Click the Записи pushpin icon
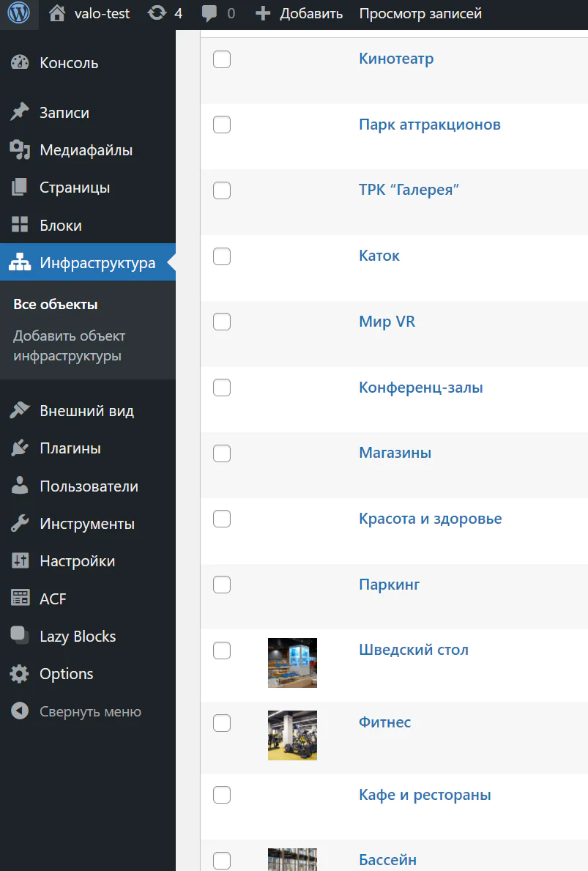Image resolution: width=588 pixels, height=871 pixels. (x=20, y=112)
